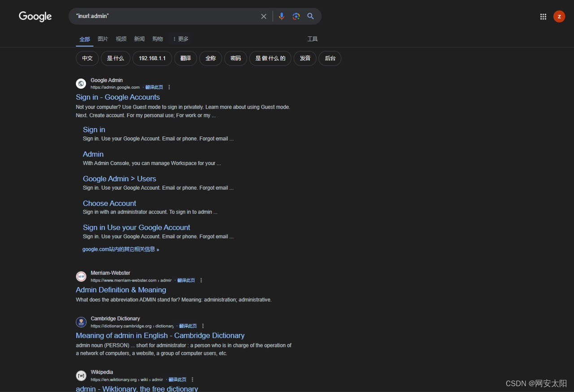
Task: Clear the search box with the X icon
Action: 264,16
